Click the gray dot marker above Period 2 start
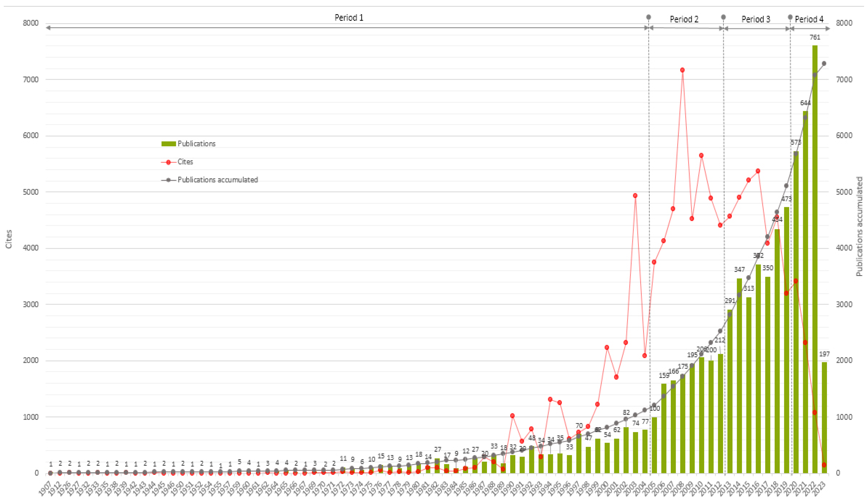This screenshot has width=868, height=503. tap(648, 17)
